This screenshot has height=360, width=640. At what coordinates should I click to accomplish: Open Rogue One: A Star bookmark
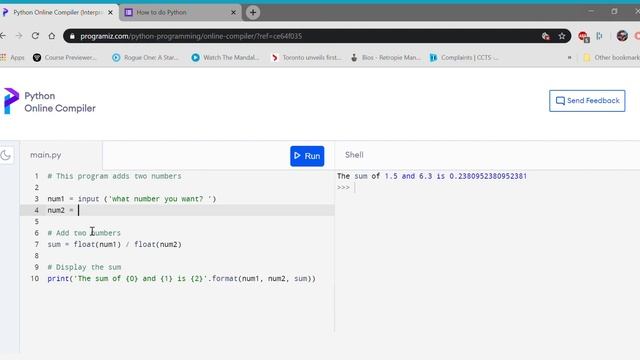tap(146, 58)
